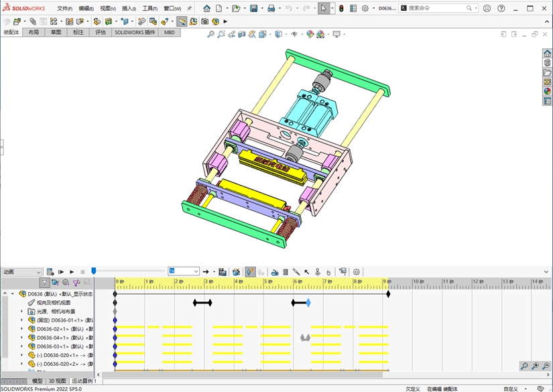Expand the D0636-02<1> tree item
This screenshot has width=553, height=392.
click(x=21, y=329)
